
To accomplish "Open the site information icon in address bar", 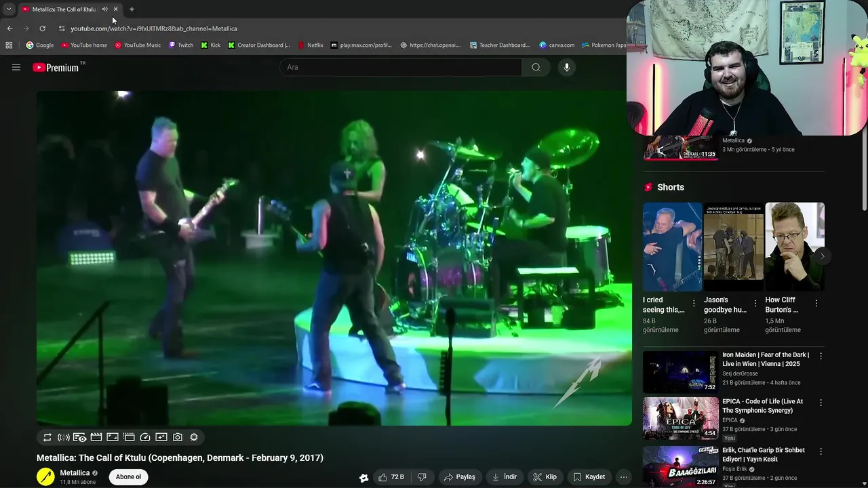I will 62,28.
